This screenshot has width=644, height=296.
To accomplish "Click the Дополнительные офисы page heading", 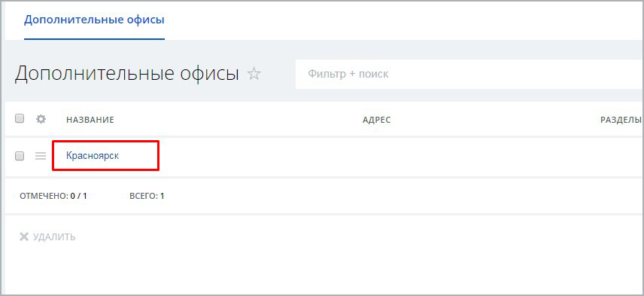I will [x=127, y=74].
